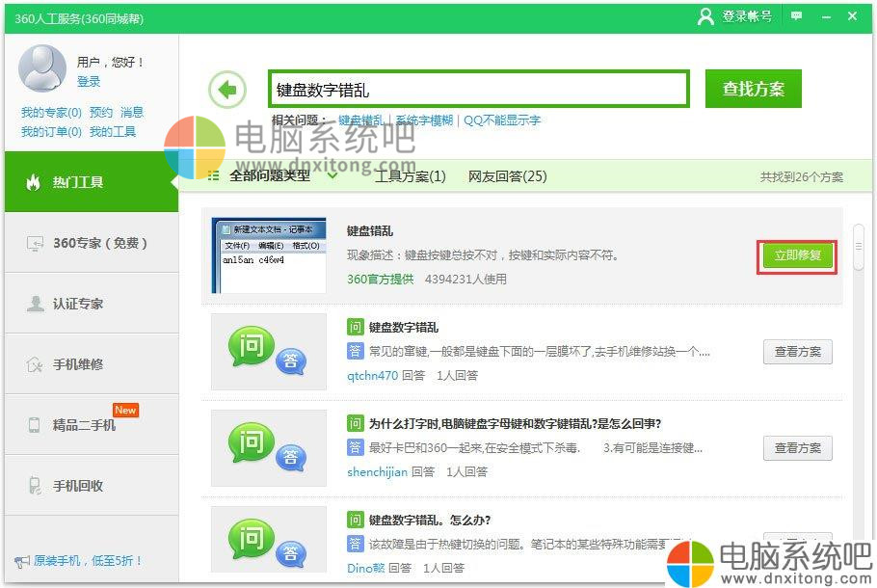Open the 全部问题类型 filter
The height and width of the screenshot is (588, 877).
pos(270,176)
